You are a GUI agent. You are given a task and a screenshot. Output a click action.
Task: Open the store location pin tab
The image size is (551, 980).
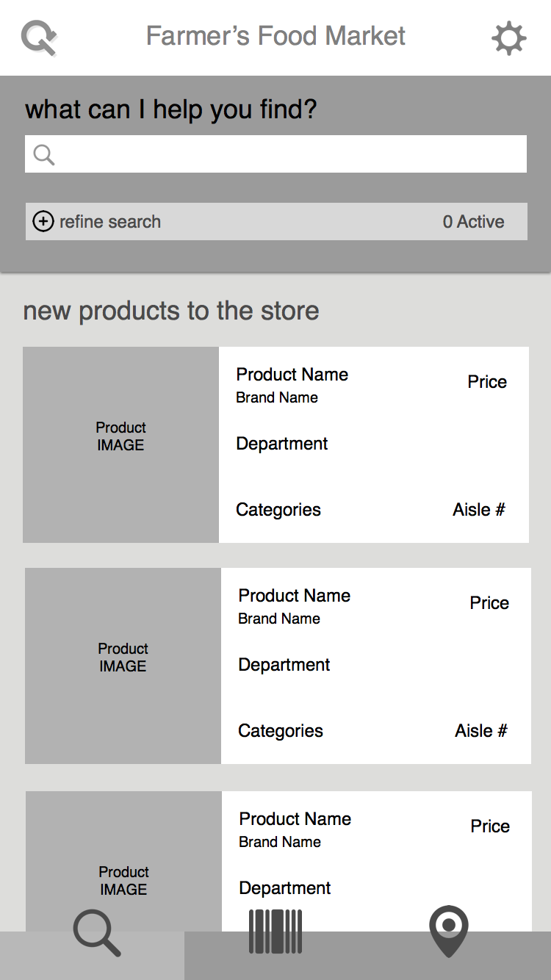pos(448,932)
